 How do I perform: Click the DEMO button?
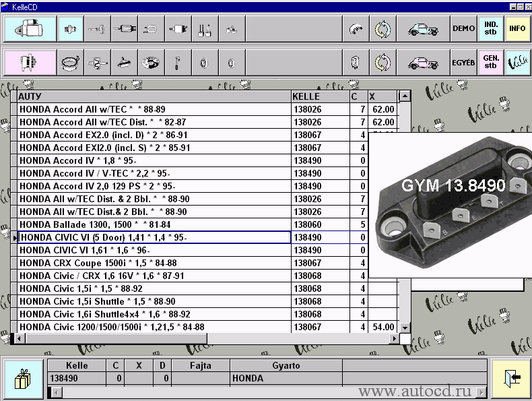point(463,29)
